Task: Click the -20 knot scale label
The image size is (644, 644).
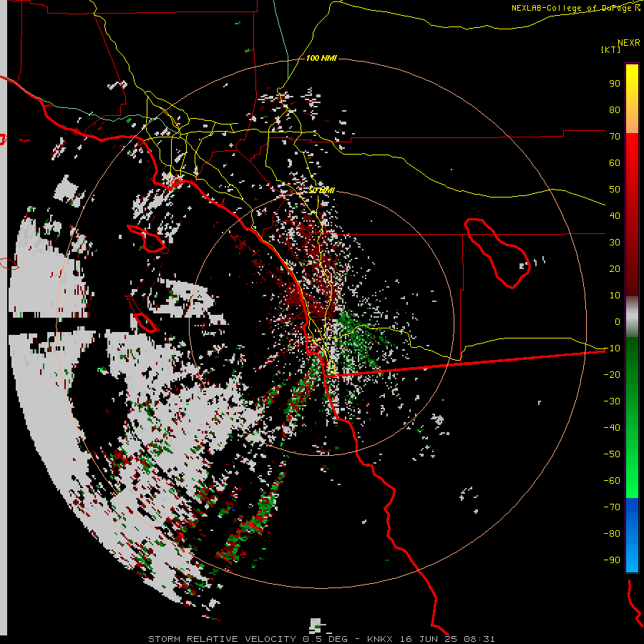Action: [612, 375]
